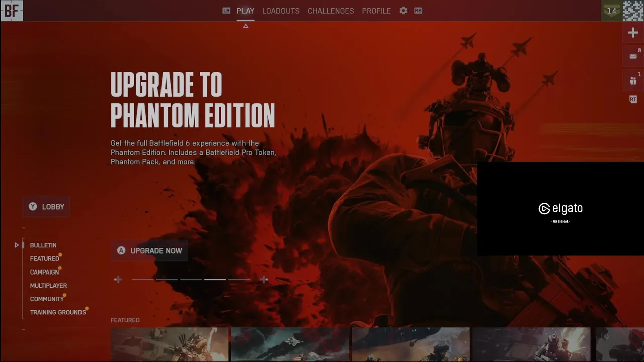Click the UPGRADE TO PHANTOM EDITION headline
644x362 pixels.
(193, 100)
